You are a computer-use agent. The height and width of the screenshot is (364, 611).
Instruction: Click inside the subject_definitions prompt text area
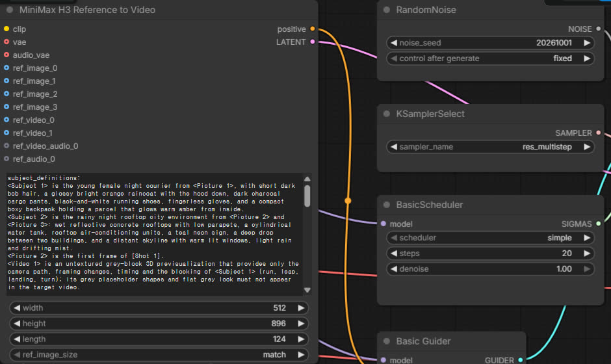coord(155,234)
